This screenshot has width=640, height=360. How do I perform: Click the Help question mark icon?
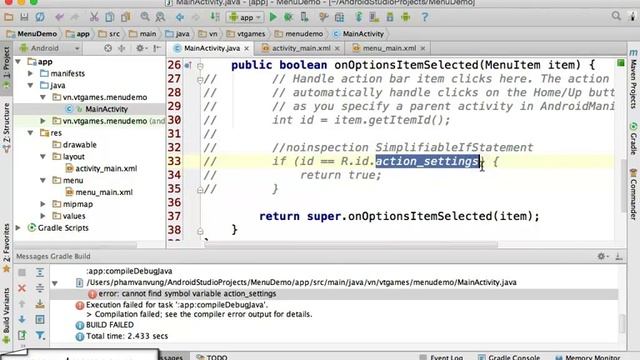pos(425,17)
